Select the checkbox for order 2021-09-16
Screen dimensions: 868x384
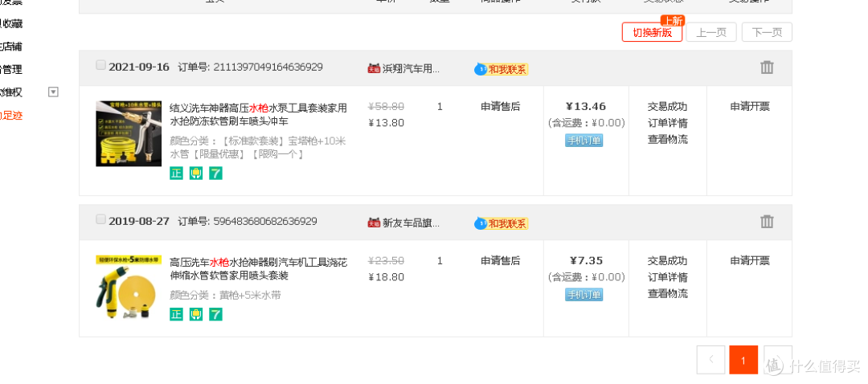pyautogui.click(x=100, y=65)
